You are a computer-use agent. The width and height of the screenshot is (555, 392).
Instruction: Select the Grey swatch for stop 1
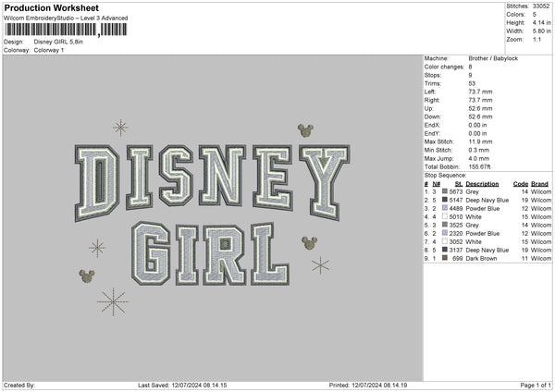pyautogui.click(x=446, y=191)
